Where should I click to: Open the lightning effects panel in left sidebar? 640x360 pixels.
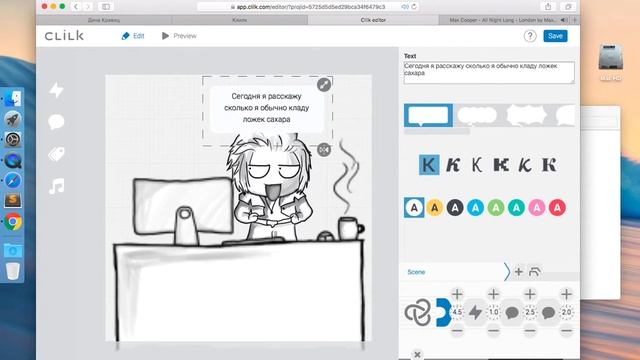pyautogui.click(x=56, y=90)
